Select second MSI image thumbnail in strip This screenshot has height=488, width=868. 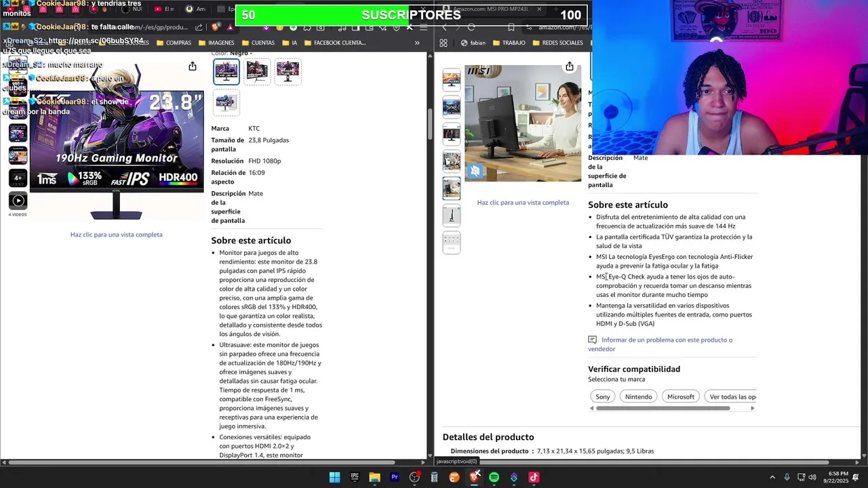pyautogui.click(x=452, y=106)
